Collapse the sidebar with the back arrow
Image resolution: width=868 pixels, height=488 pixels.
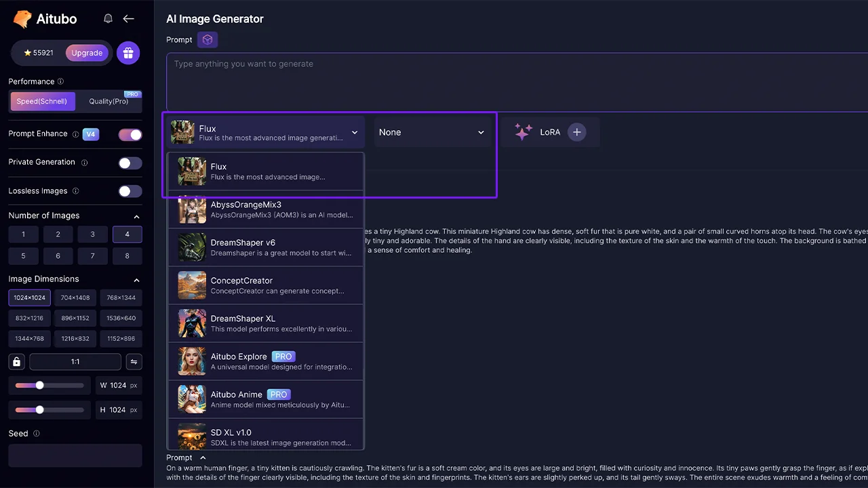coord(128,19)
